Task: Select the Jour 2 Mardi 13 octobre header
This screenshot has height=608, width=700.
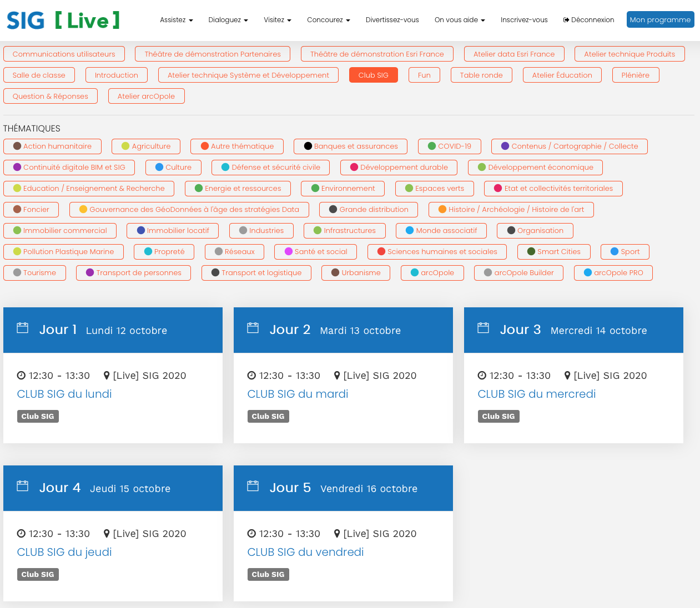Action: [x=343, y=330]
